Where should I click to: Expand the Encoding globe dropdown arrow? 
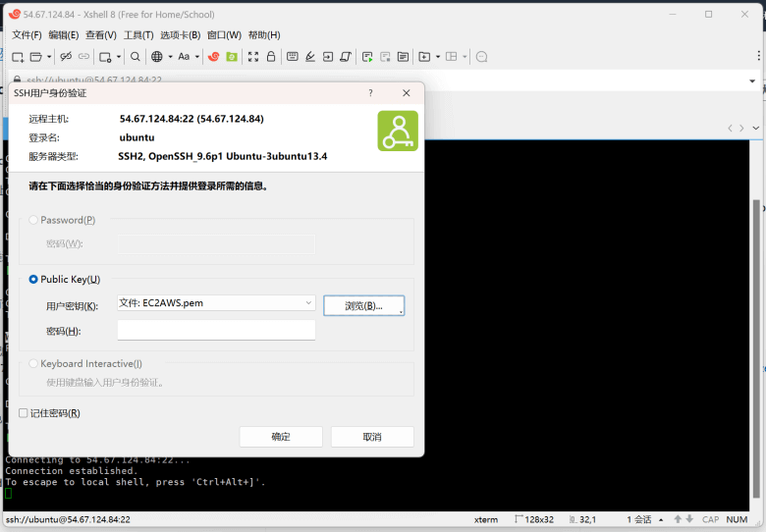click(170, 57)
